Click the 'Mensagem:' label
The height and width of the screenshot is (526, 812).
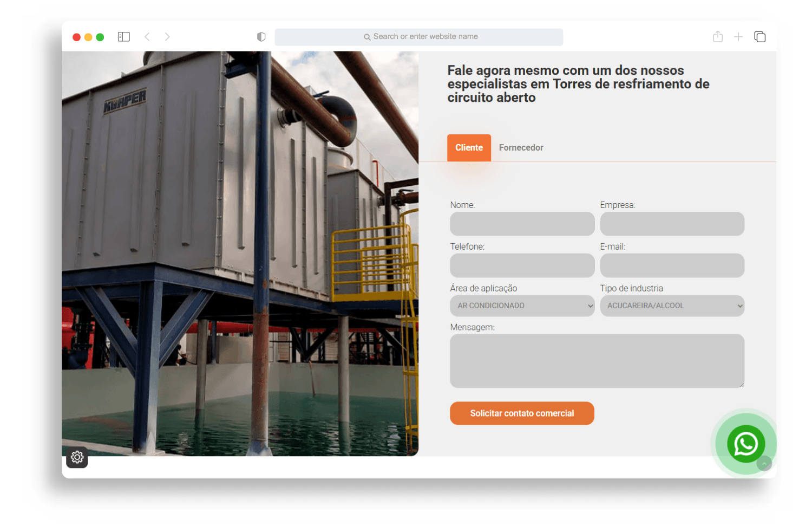472,327
